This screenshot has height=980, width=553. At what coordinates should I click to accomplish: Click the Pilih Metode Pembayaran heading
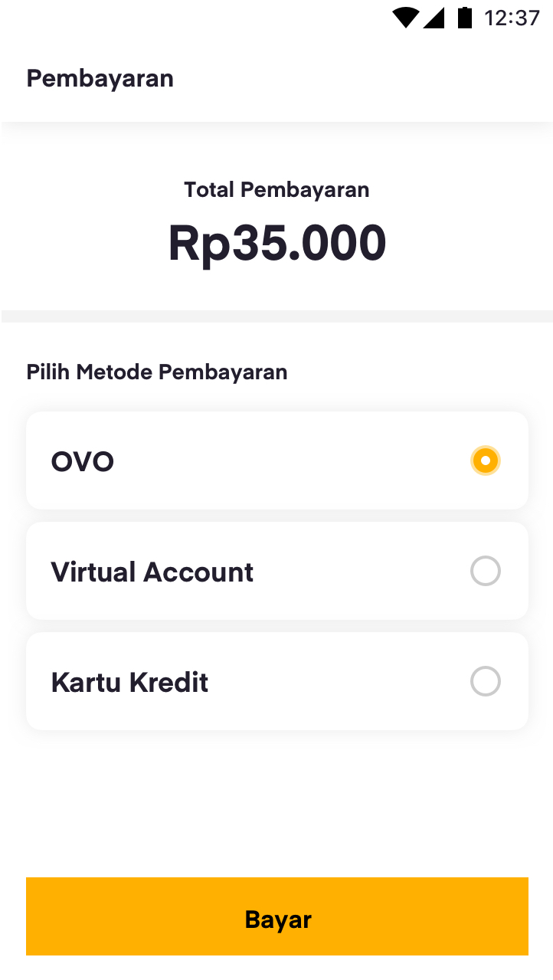(x=157, y=372)
